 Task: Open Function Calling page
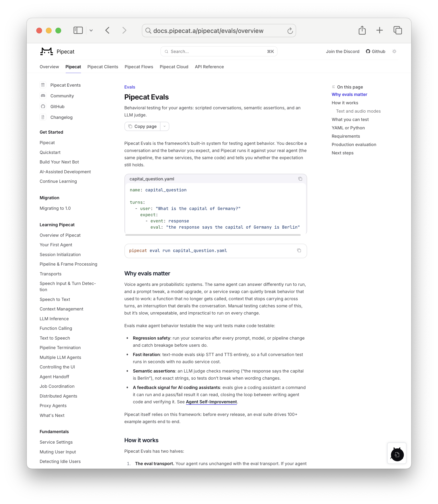click(56, 328)
